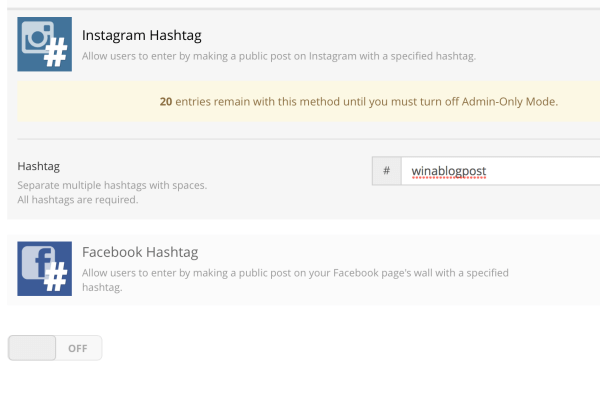Click the Facebook Hashtag icon
Screen dimensions: 600x398
tap(44, 269)
